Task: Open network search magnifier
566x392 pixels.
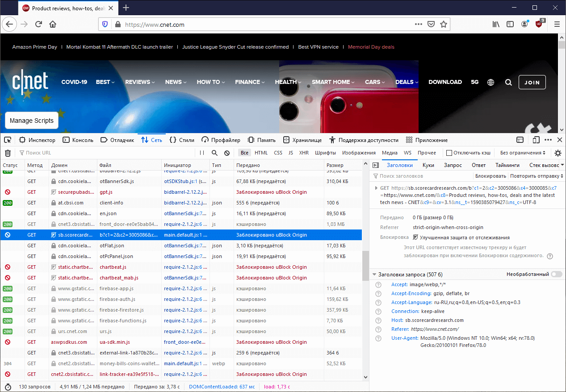Action: [x=214, y=153]
